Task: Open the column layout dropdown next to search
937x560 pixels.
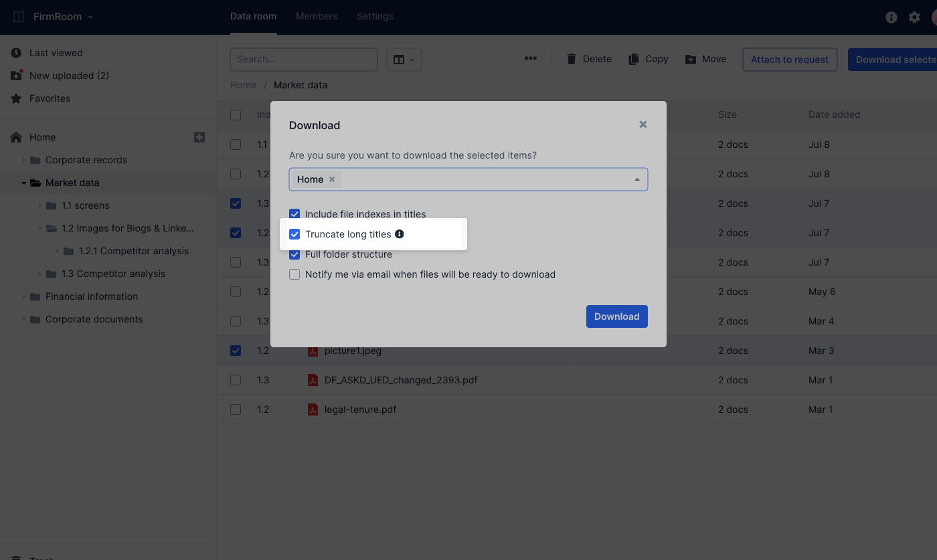Action: 404,60
